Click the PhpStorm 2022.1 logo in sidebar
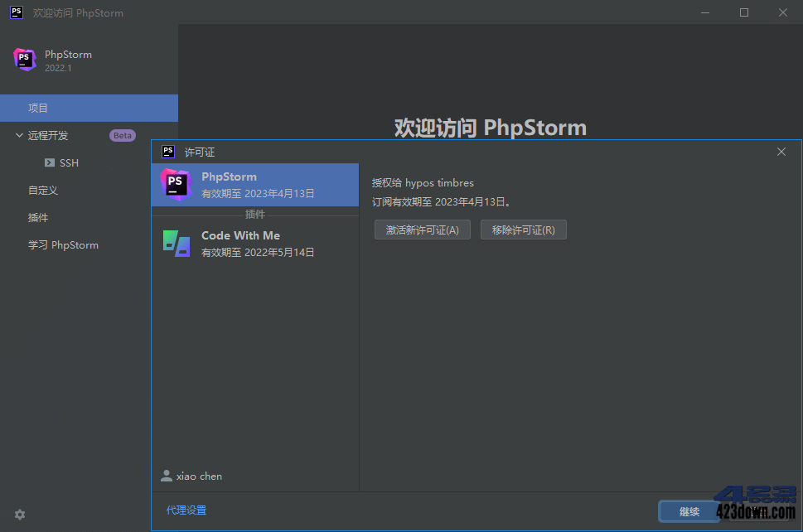Screen dimensions: 803x532 tap(25, 60)
